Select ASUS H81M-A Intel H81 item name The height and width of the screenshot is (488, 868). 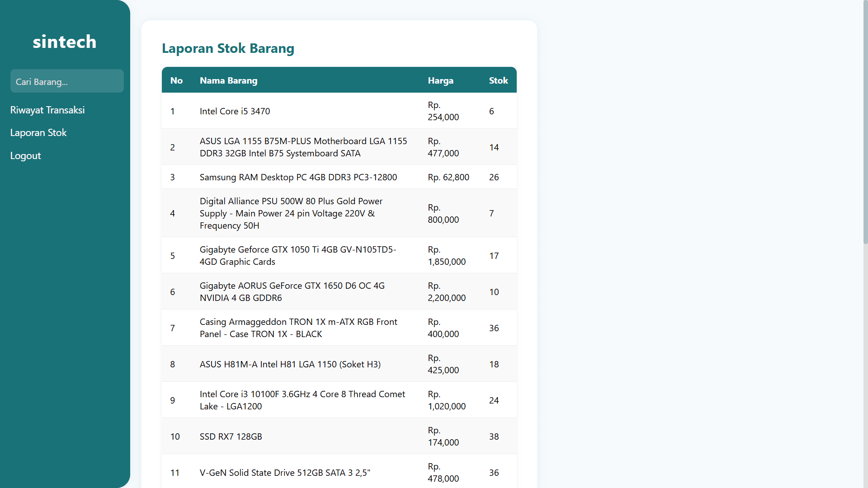tap(290, 364)
